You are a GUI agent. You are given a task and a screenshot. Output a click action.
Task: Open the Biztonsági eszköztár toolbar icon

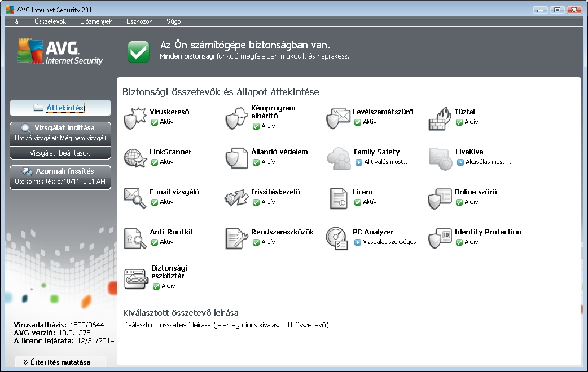(136, 278)
